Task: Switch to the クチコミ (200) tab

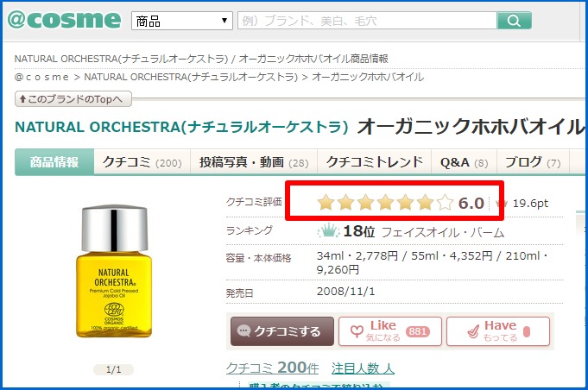Action: pyautogui.click(x=142, y=162)
